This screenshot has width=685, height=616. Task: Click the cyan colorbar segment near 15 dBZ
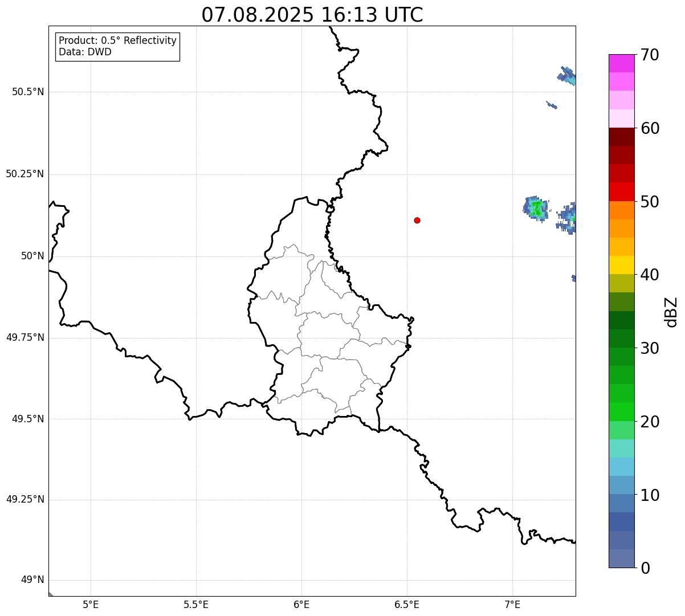[x=621, y=467]
